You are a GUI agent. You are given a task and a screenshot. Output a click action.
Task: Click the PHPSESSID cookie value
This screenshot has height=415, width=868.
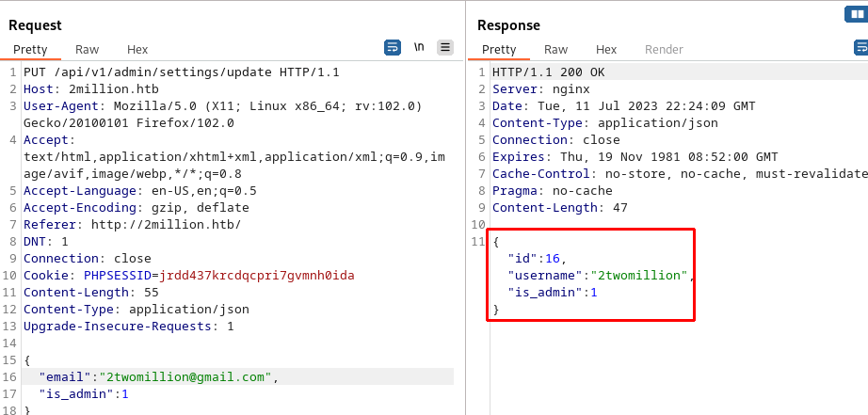(257, 276)
